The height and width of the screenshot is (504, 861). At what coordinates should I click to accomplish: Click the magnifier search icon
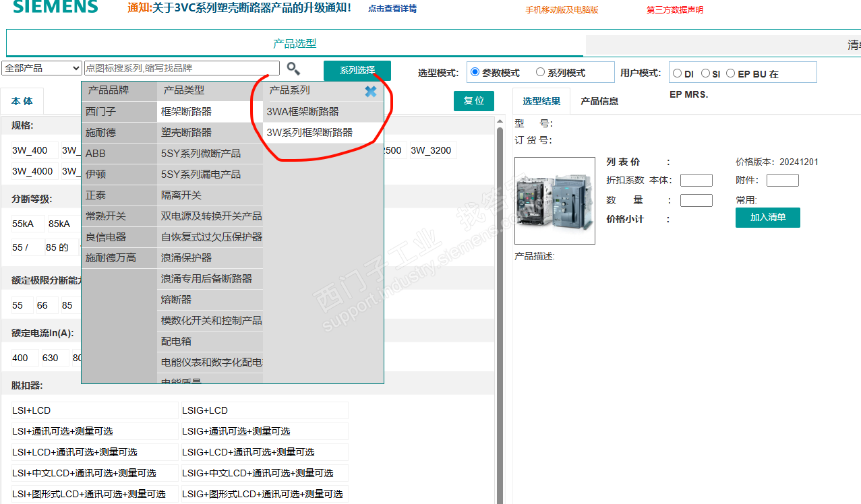click(x=293, y=68)
